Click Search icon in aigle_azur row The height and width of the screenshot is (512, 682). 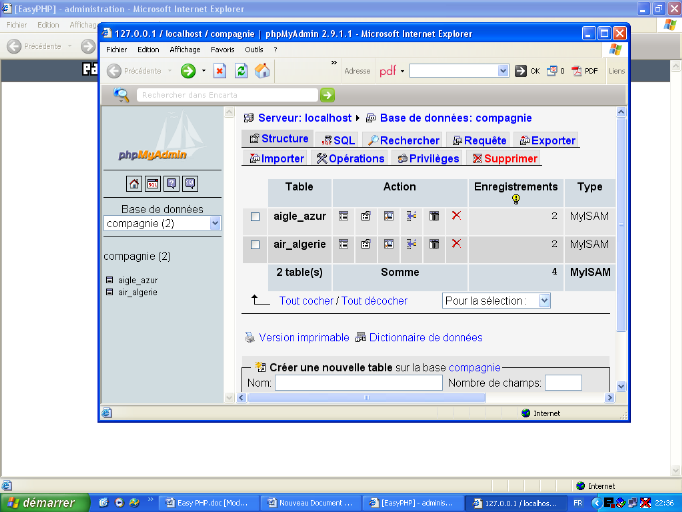click(389, 216)
